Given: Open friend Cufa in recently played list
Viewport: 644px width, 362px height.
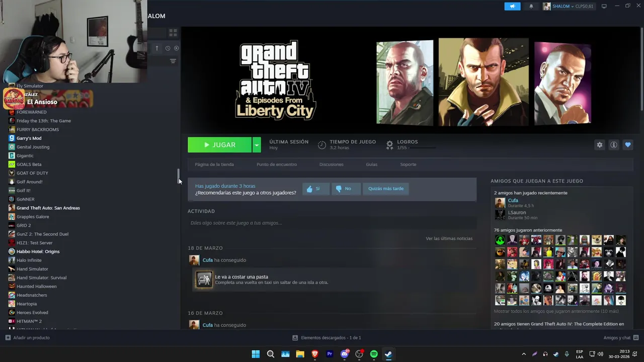Looking at the screenshot, I should coord(513,201).
